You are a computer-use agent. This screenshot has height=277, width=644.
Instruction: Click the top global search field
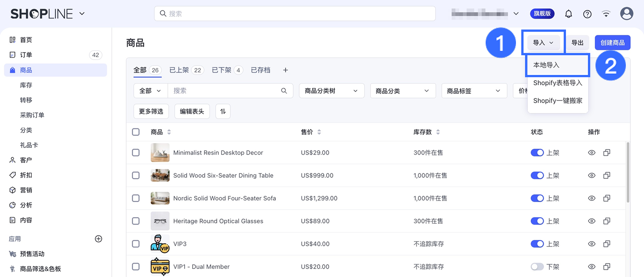click(x=295, y=14)
